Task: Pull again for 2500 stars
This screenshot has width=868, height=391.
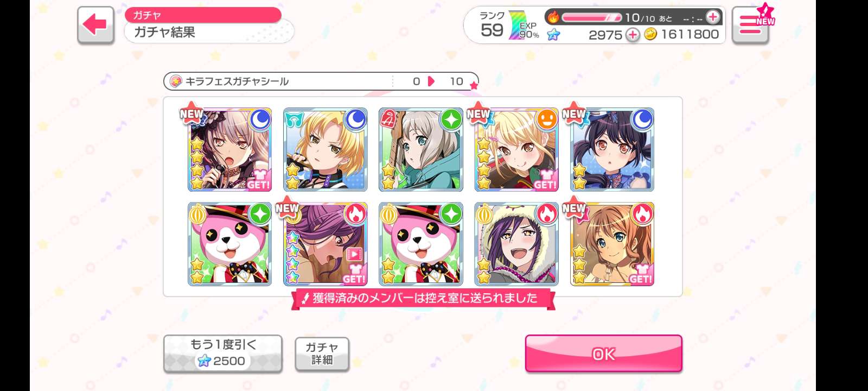Action: 223,354
